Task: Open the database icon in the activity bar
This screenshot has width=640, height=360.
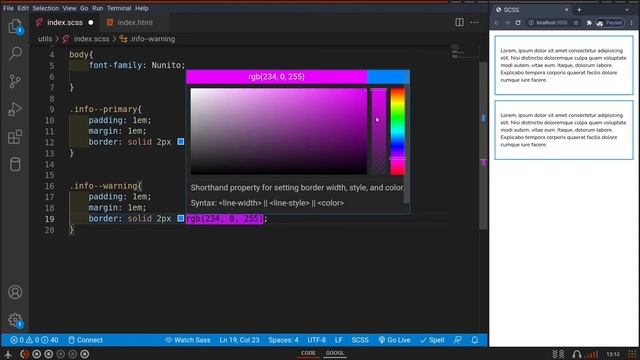Action: (x=15, y=164)
